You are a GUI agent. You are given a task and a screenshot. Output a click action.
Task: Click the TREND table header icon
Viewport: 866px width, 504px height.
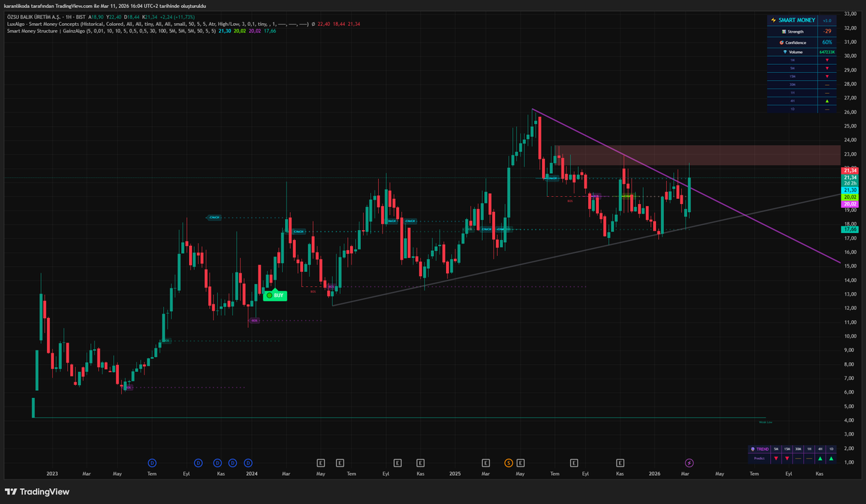coord(753,449)
